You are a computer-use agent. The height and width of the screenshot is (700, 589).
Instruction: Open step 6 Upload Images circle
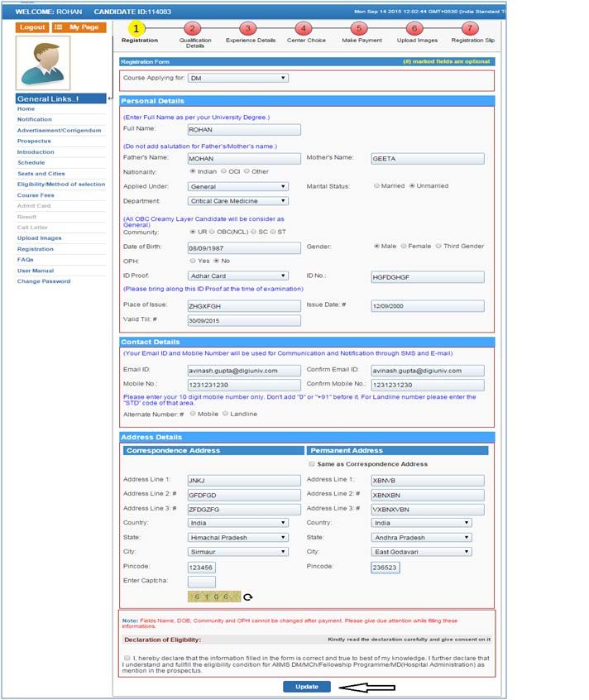[x=414, y=29]
